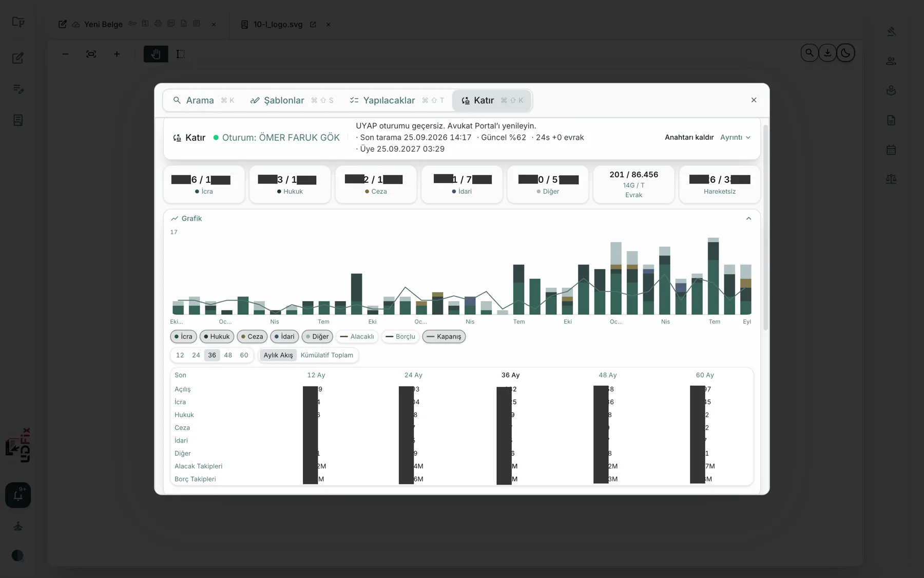
Task: Open the people icon in right sidebar
Action: point(891,61)
